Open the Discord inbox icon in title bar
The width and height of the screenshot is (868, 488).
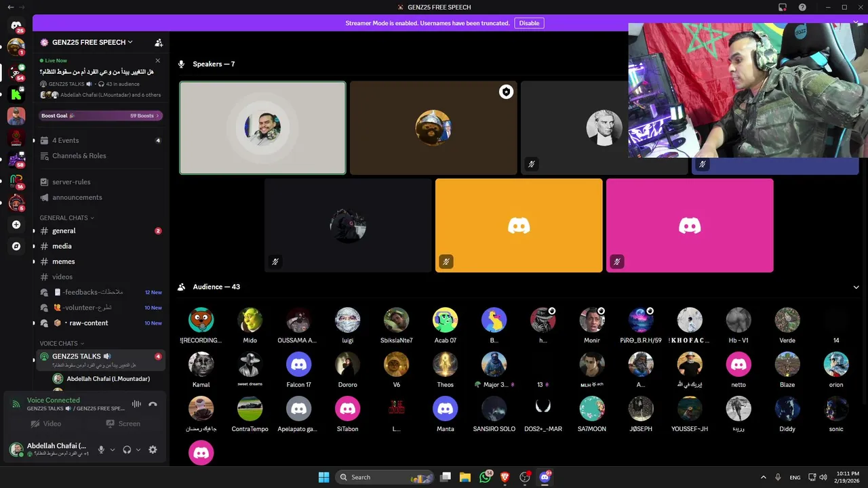point(782,7)
